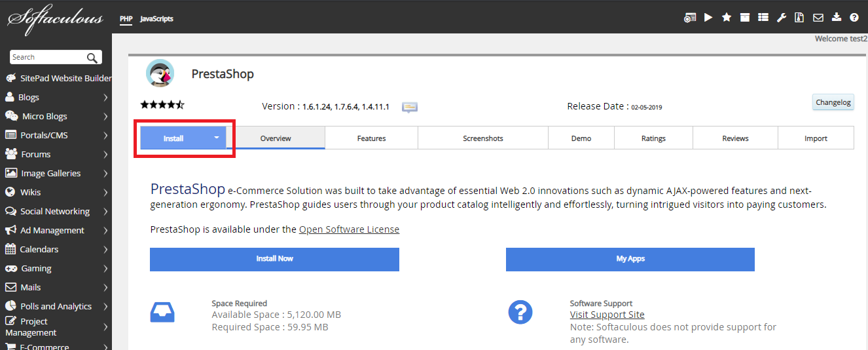This screenshot has width=868, height=350.
Task: Click the Release Date 02-05-2019 text
Action: tap(615, 106)
